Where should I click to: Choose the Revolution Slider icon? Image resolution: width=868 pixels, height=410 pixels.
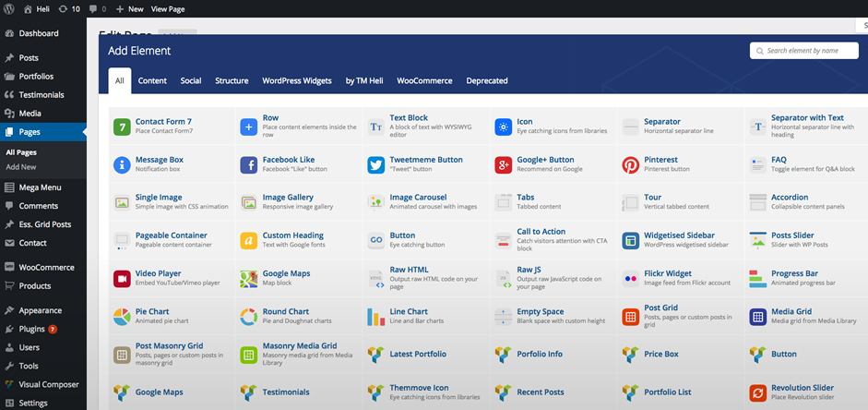(x=757, y=392)
